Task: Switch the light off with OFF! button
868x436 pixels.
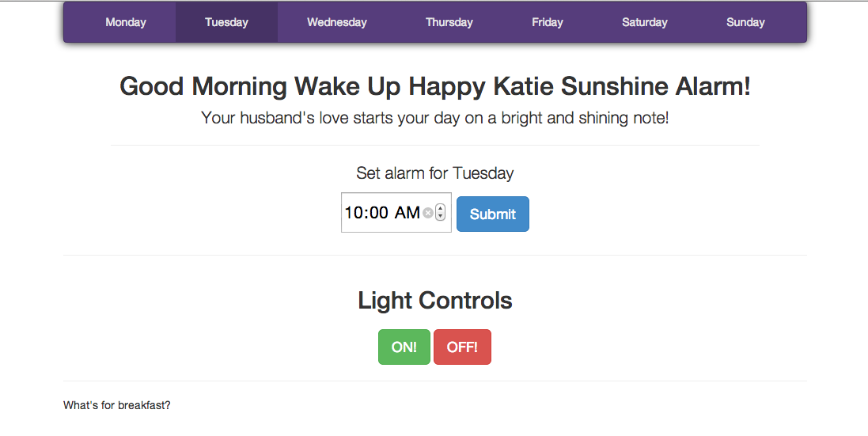Action: [462, 347]
